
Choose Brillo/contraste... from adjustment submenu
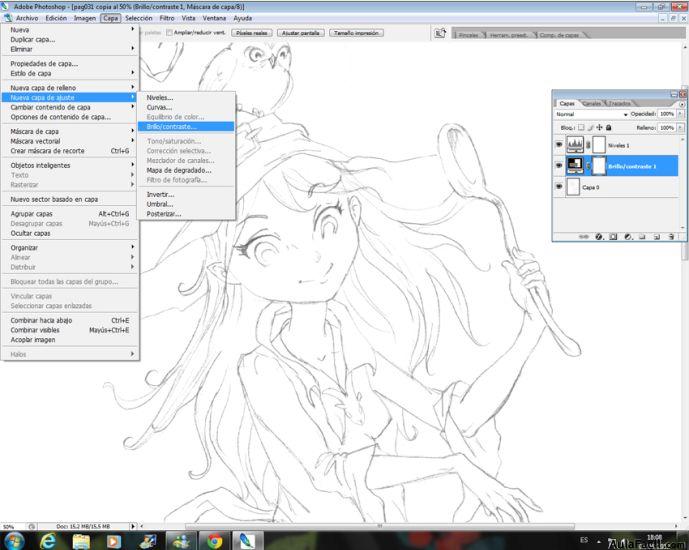pyautogui.click(x=186, y=127)
